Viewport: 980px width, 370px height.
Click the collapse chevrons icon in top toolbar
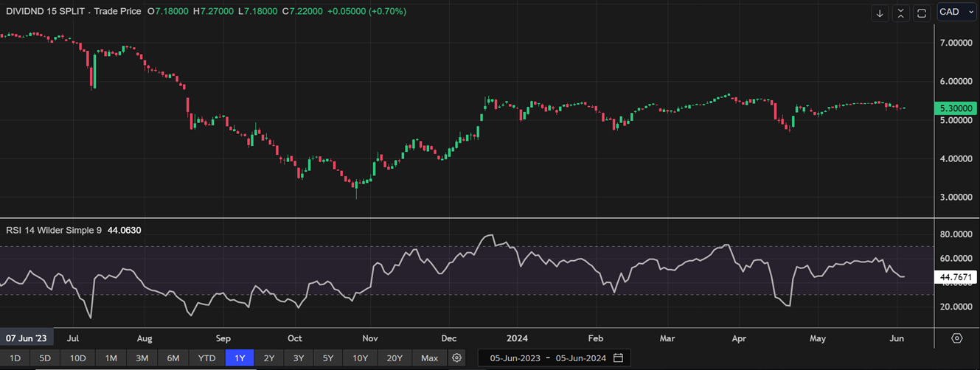click(900, 13)
